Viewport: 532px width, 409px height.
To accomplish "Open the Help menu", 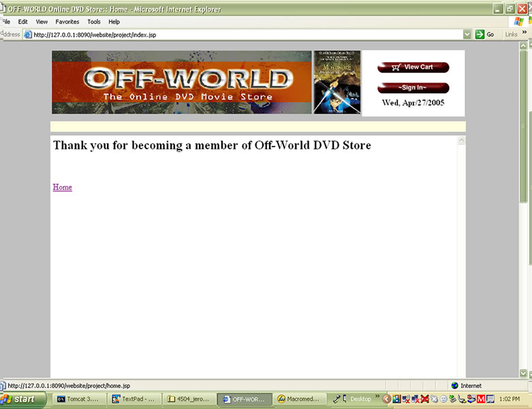I will coord(114,22).
